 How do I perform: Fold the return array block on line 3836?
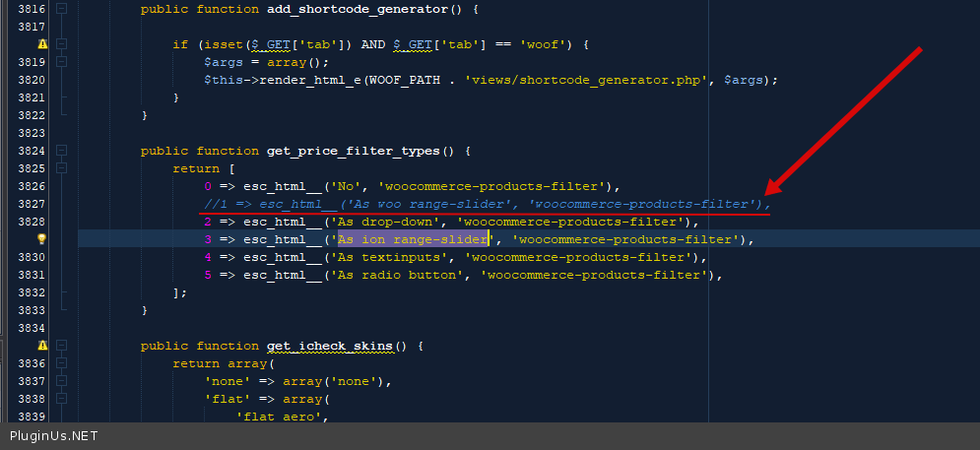[62, 363]
